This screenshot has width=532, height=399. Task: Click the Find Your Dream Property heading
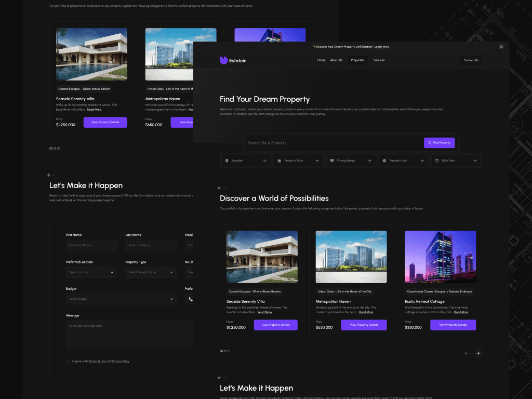pyautogui.click(x=264, y=99)
